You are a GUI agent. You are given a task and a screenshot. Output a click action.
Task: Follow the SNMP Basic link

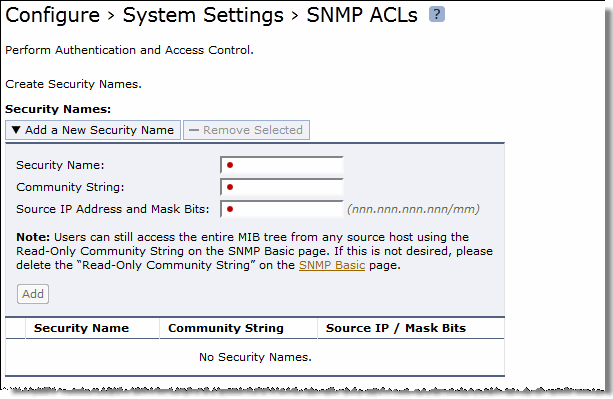point(332,265)
